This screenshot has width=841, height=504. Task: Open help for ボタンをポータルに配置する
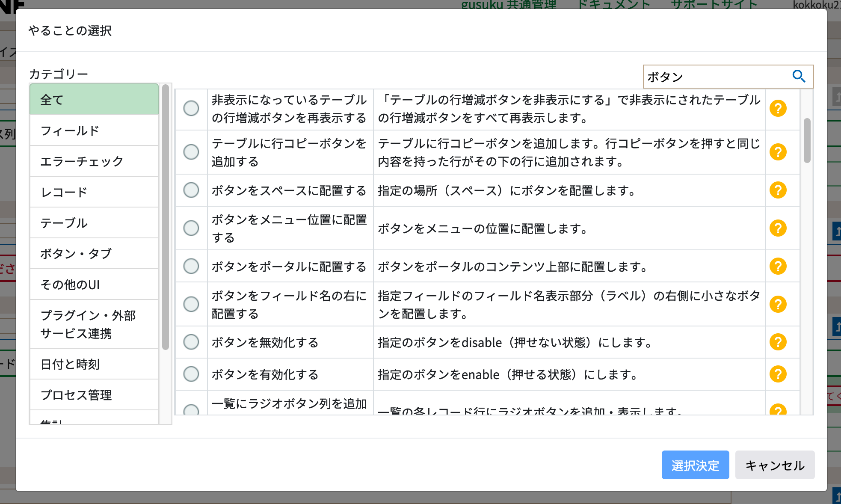(x=778, y=266)
